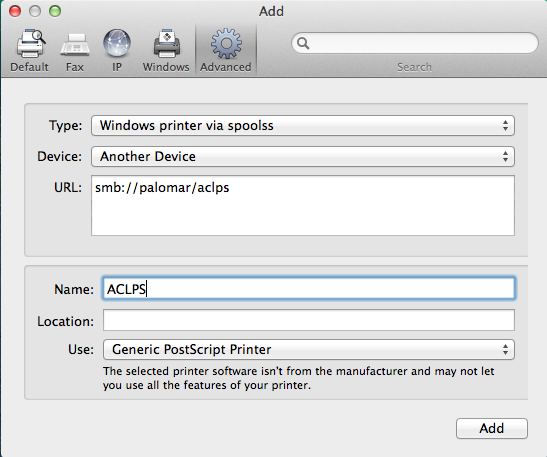Click the Add button
The width and height of the screenshot is (547, 457).
click(x=492, y=428)
